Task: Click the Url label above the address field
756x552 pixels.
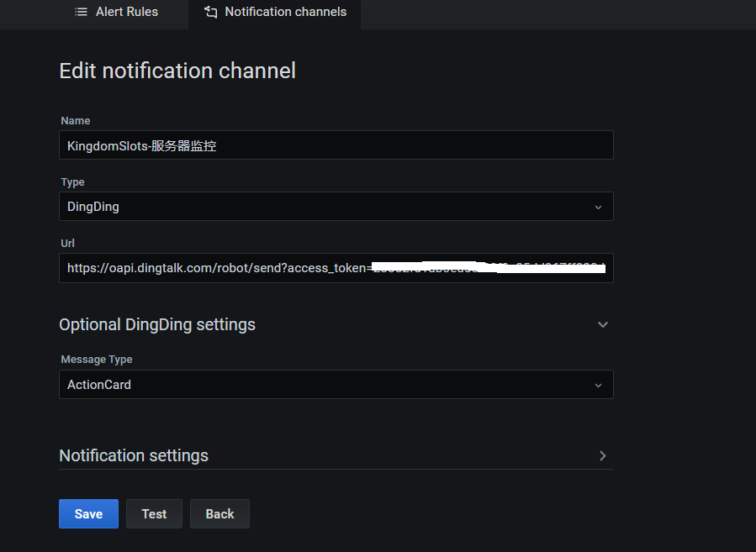Action: 68,243
